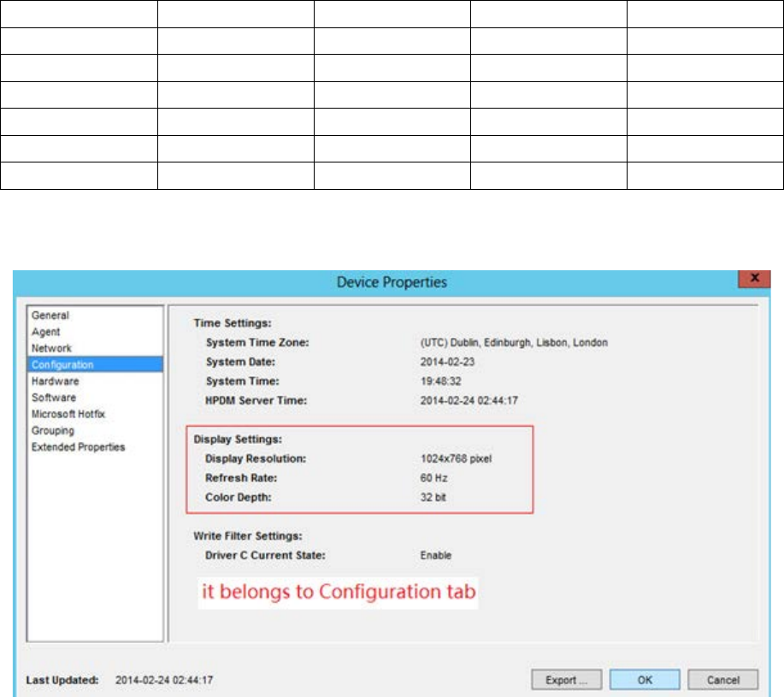
Task: Click the 32 bit color depth value
Action: click(433, 497)
